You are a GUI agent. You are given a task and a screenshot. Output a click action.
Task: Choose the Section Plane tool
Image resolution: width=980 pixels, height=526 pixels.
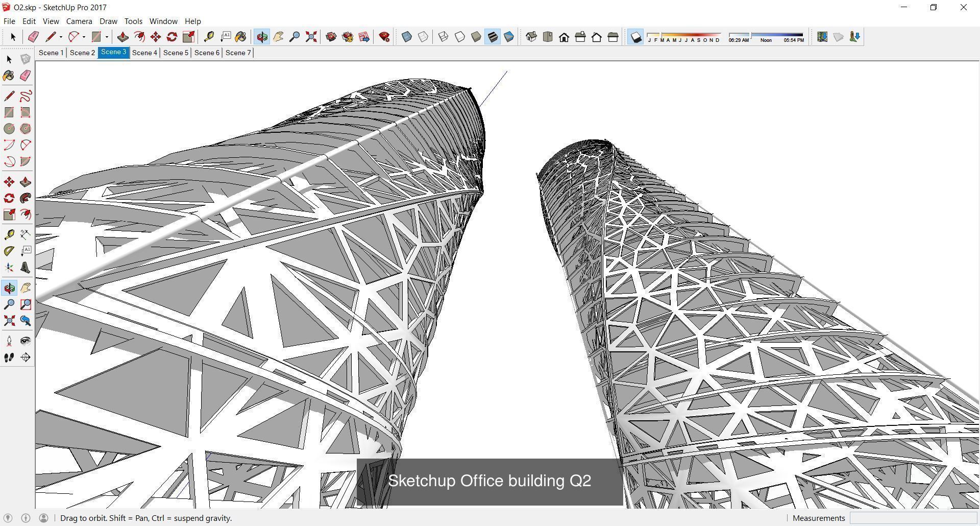25,357
